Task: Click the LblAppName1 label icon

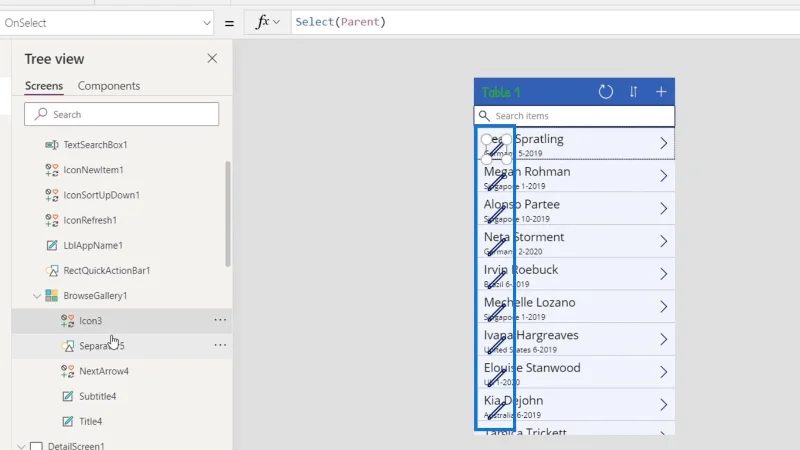Action: coord(52,245)
